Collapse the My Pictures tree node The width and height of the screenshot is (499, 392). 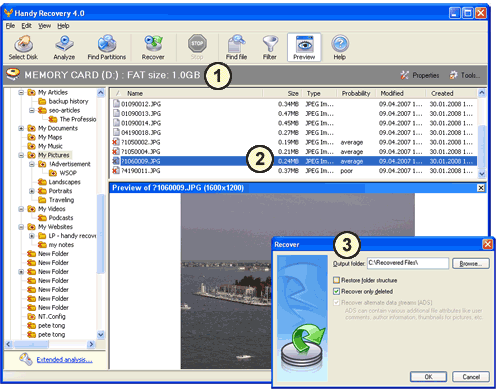(x=21, y=155)
